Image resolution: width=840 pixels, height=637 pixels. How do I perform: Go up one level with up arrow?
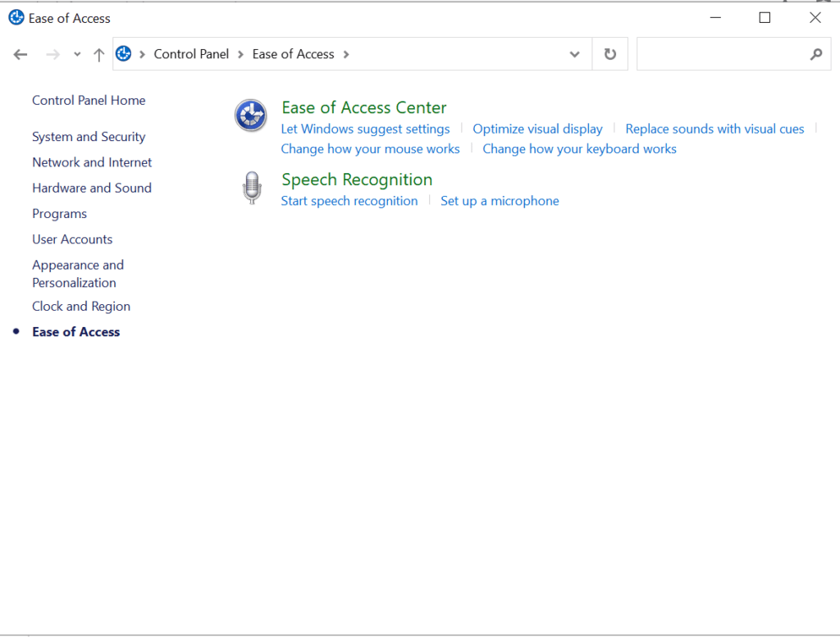[x=98, y=54]
